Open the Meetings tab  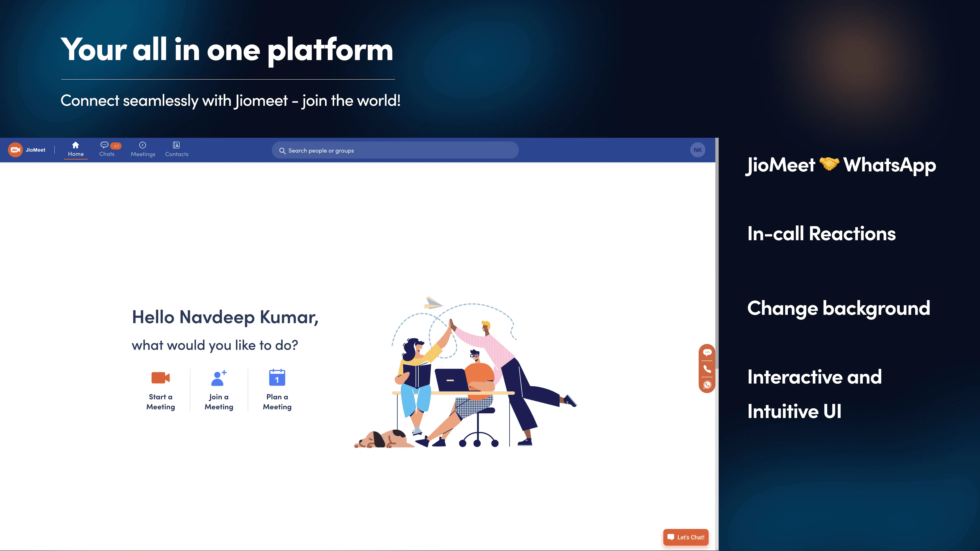click(x=143, y=149)
